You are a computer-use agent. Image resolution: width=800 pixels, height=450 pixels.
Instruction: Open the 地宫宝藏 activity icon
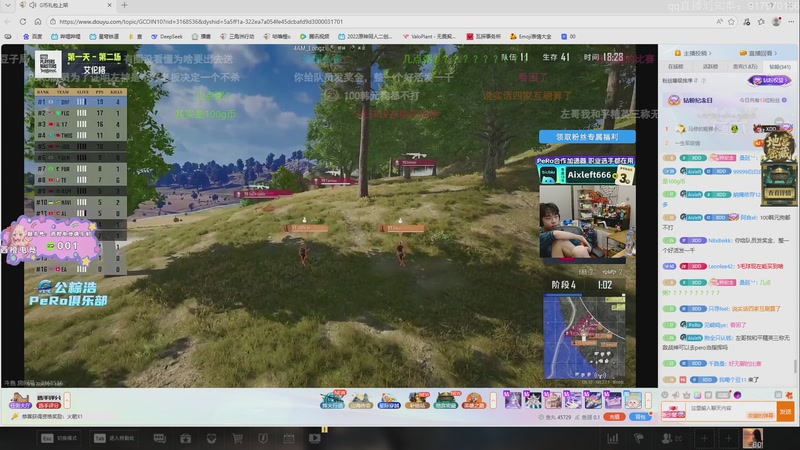[446, 401]
